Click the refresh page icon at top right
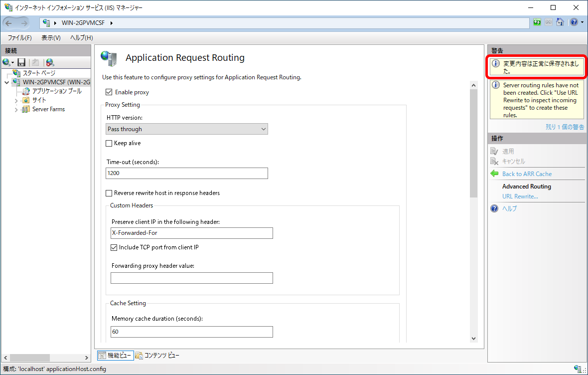Viewport: 588px width, 375px height. click(537, 22)
